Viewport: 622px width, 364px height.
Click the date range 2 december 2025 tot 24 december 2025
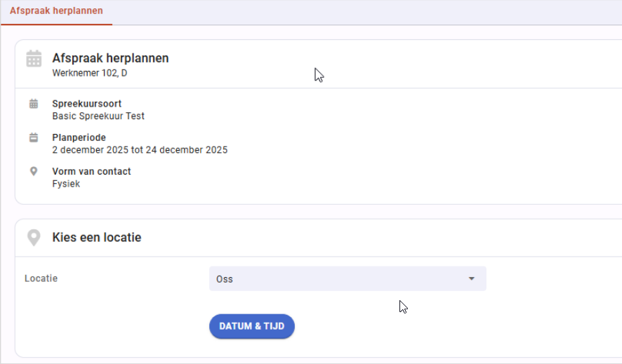[x=140, y=150]
